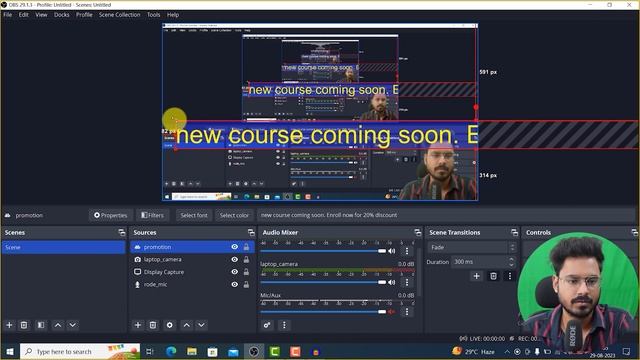Open Task View on taskbar

point(149,351)
